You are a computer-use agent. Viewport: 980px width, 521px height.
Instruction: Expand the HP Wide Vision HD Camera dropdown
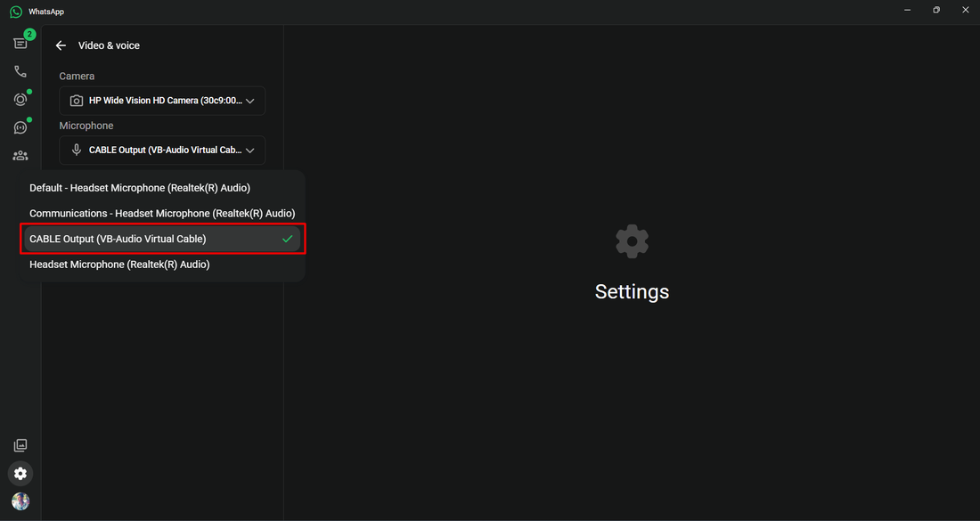pos(162,101)
